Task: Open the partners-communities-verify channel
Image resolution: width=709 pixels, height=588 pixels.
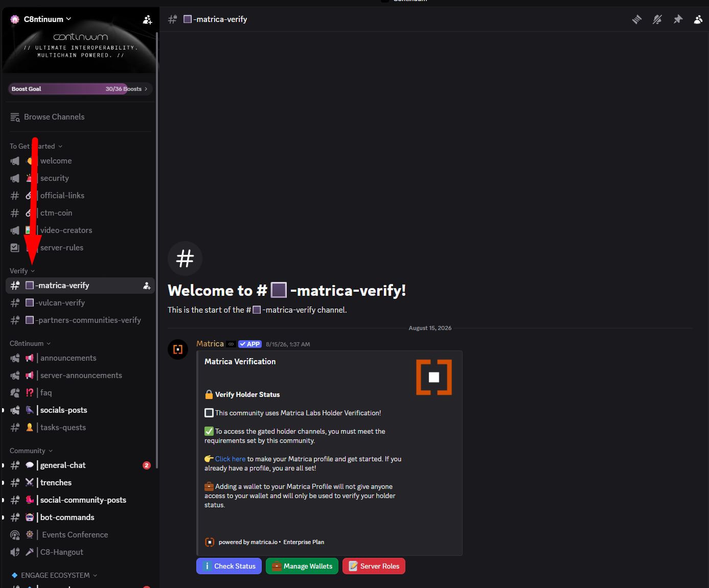Action: (x=80, y=320)
